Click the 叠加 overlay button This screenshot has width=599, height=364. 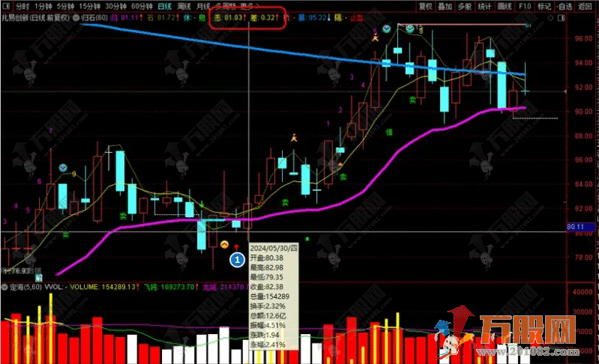pyautogui.click(x=445, y=7)
